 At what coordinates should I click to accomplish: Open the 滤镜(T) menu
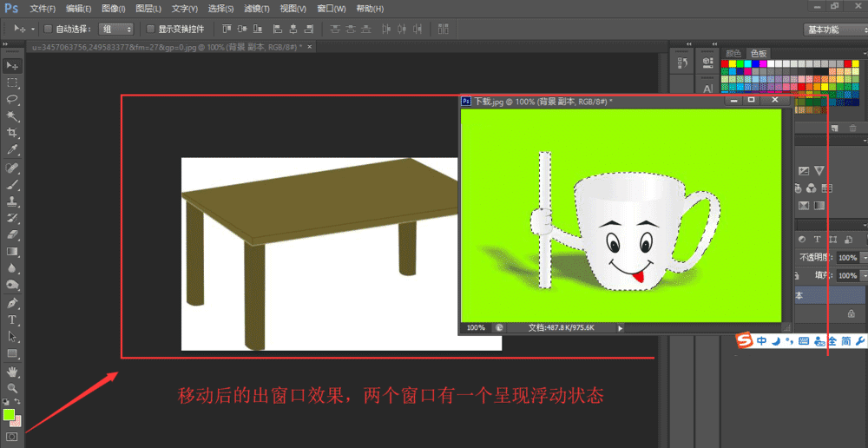pos(257,9)
